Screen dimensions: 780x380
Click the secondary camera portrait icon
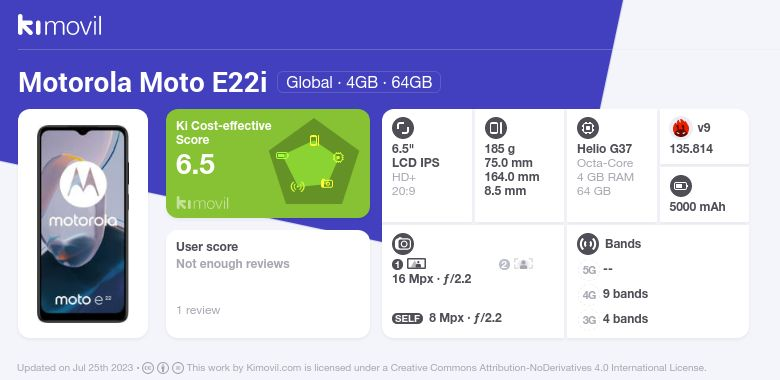[523, 264]
